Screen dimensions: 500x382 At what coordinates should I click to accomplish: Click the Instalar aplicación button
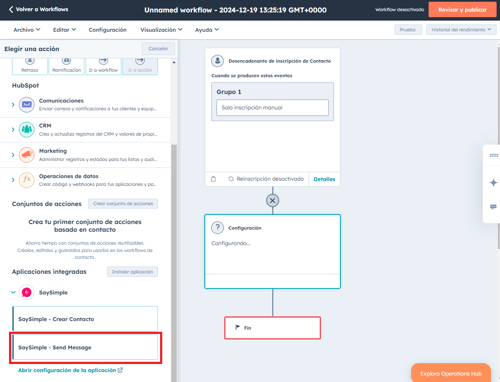click(132, 272)
